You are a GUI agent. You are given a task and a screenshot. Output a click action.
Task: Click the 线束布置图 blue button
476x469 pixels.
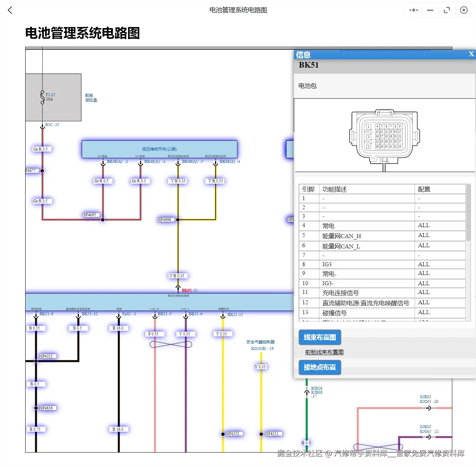[319, 338]
